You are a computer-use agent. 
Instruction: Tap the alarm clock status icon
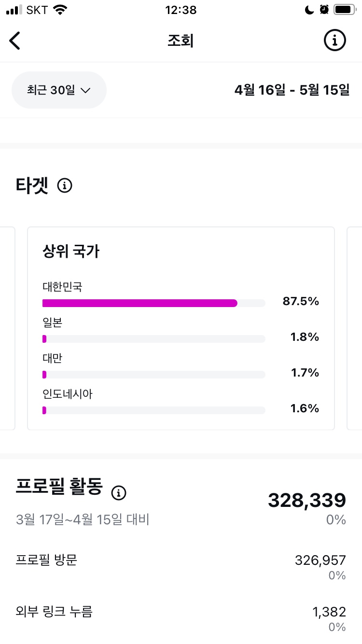click(324, 10)
